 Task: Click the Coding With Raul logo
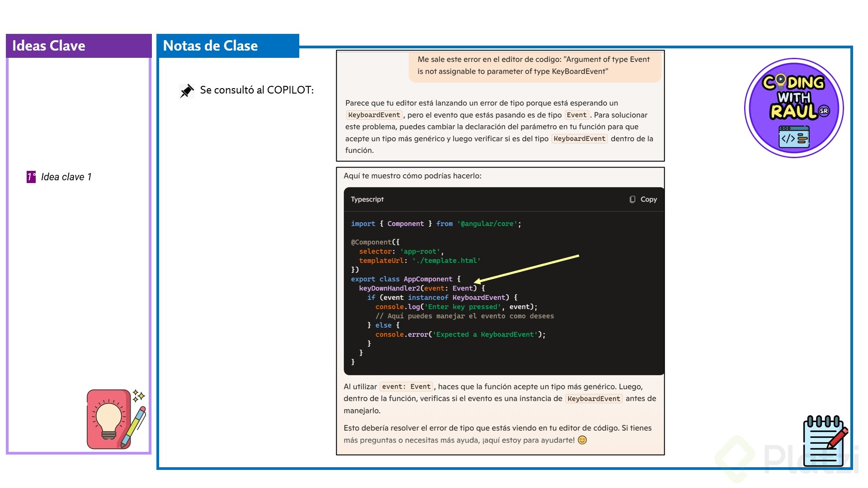[x=794, y=108]
